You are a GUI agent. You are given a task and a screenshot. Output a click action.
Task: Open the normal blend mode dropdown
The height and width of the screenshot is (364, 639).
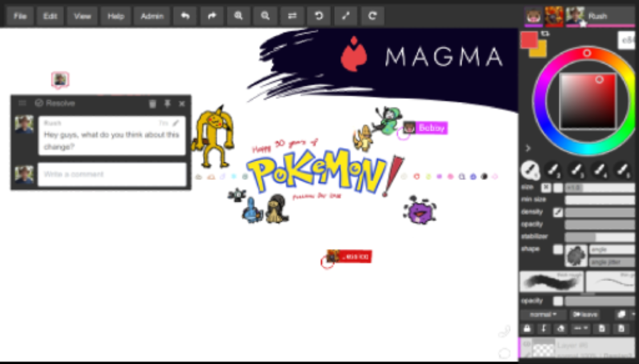(543, 315)
